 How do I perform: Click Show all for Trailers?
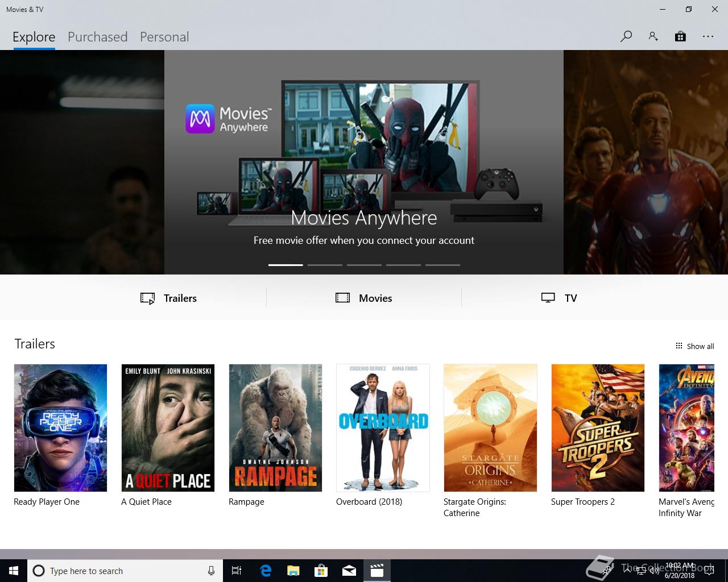(x=694, y=346)
